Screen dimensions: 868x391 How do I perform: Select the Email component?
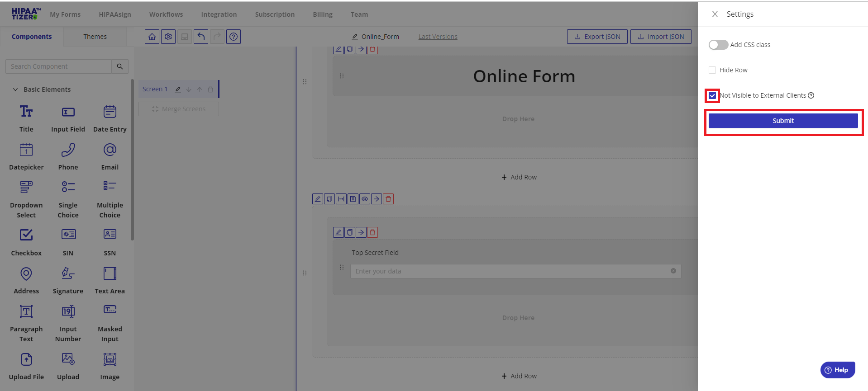110,157
